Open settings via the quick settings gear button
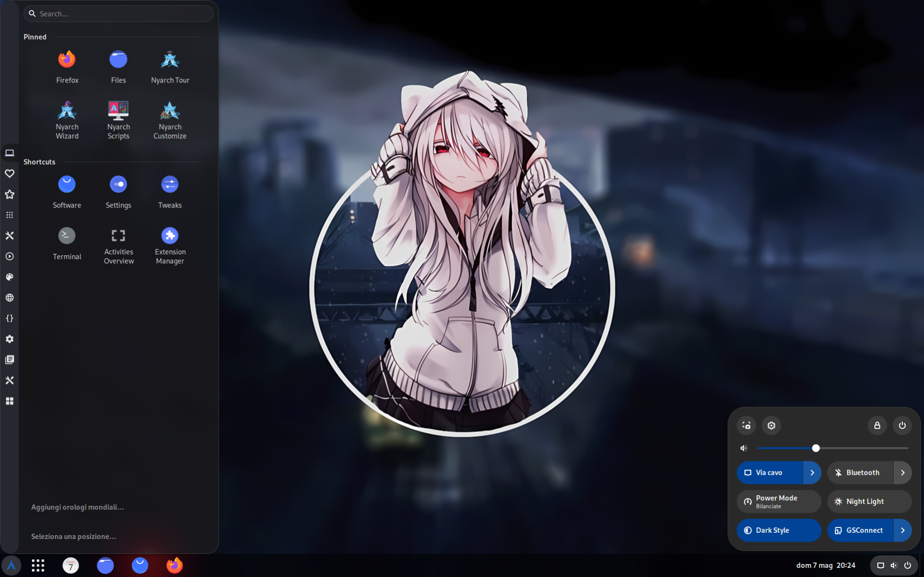Screen dimensions: 924x577 tap(771, 425)
